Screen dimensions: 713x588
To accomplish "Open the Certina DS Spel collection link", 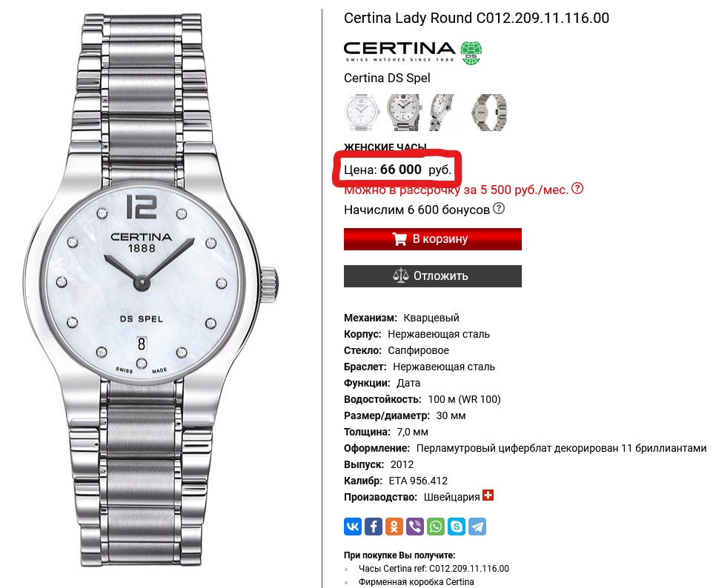I will (387, 78).
